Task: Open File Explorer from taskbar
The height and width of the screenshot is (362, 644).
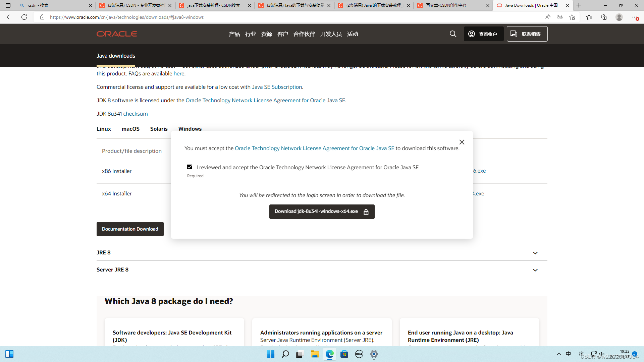Action: pos(315,354)
